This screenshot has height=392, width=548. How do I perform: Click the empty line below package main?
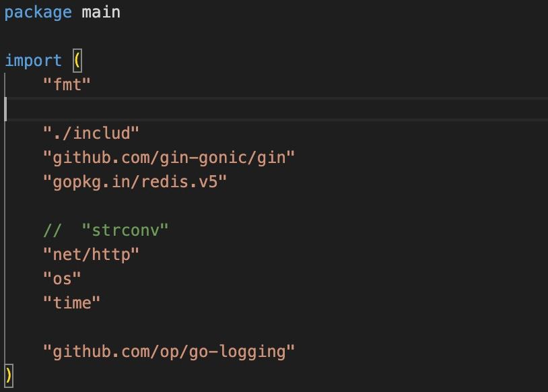(276, 36)
